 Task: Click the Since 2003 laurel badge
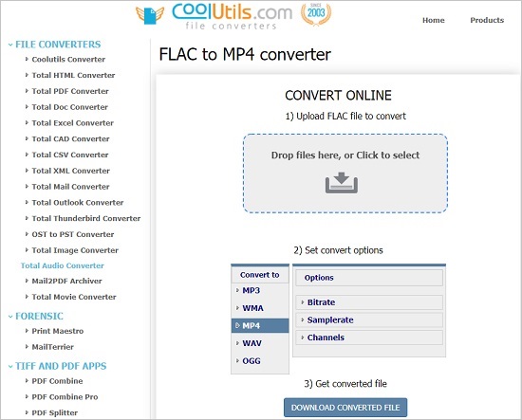pyautogui.click(x=316, y=13)
